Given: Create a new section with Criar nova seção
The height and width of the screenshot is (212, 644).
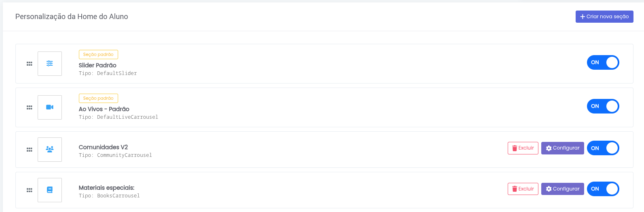Looking at the screenshot, I should (x=604, y=17).
